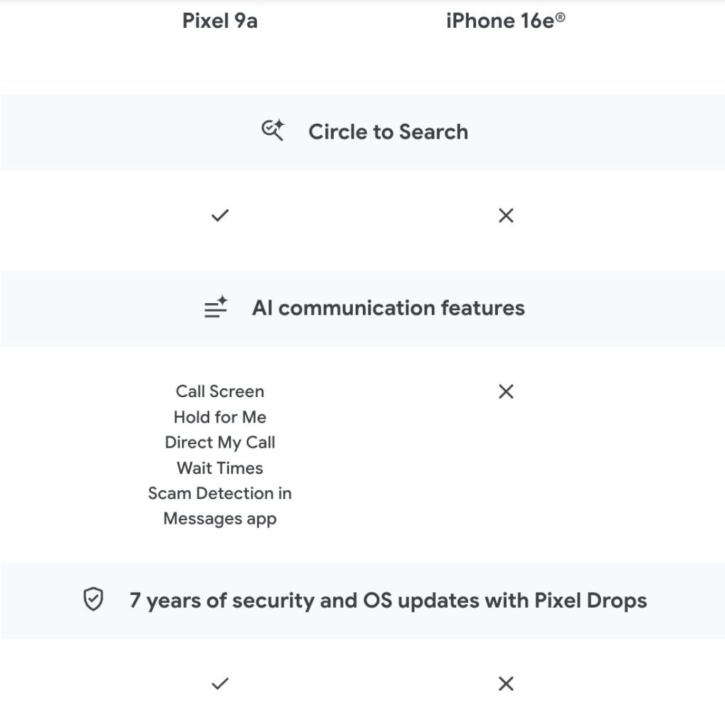
Task: Click the security shield checkmark icon
Action: click(93, 600)
